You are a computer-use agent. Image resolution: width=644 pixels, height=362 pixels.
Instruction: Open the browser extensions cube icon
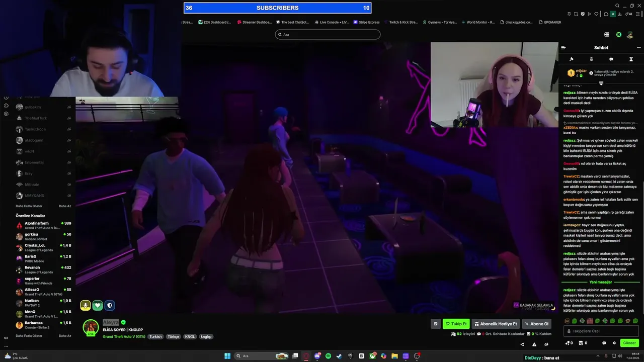click(x=606, y=14)
